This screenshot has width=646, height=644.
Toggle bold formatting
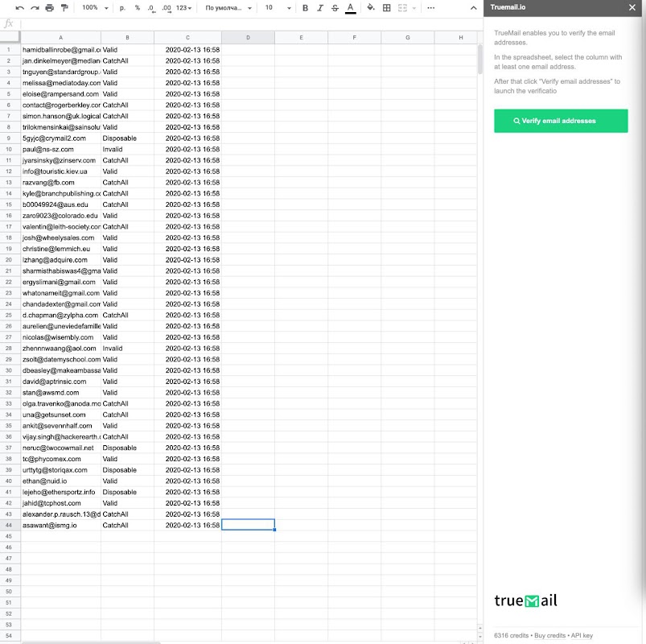tap(305, 8)
